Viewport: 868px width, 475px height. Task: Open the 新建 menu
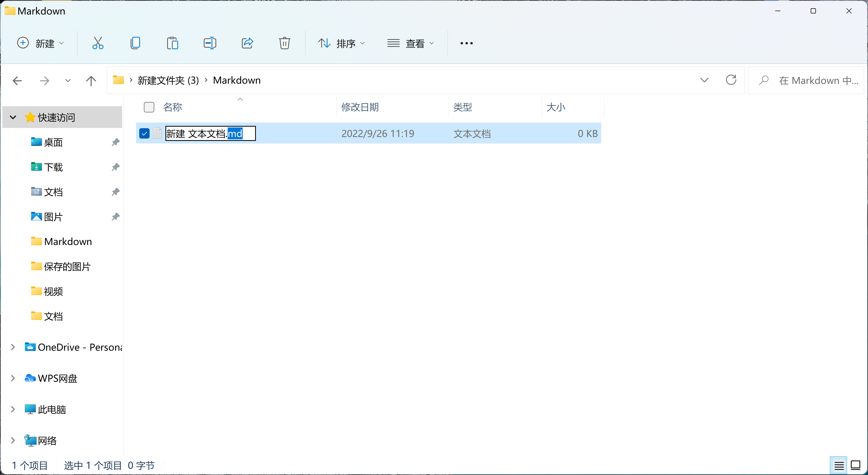click(40, 43)
